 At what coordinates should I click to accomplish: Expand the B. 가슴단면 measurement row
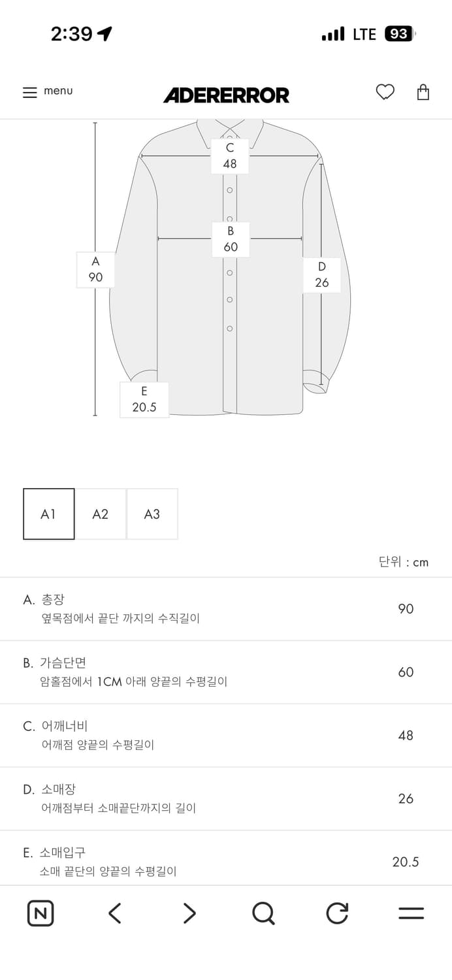point(226,672)
